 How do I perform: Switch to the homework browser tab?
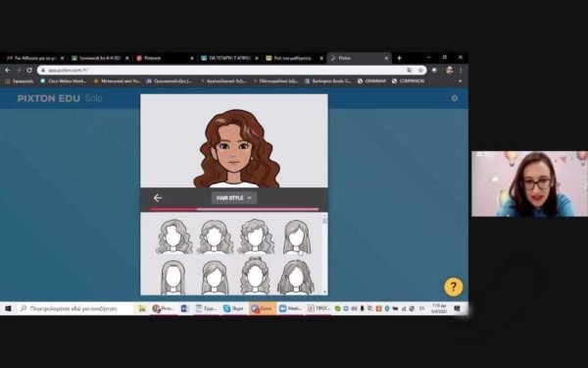[x=99, y=58]
